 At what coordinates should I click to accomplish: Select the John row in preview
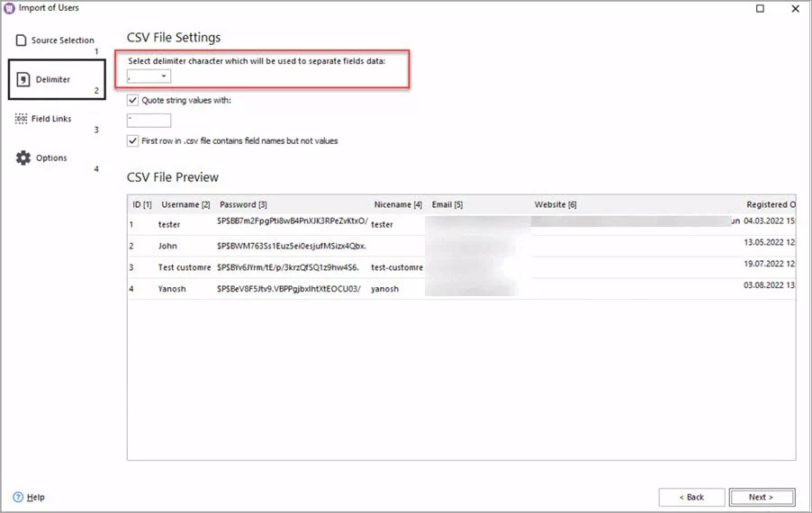pos(167,246)
